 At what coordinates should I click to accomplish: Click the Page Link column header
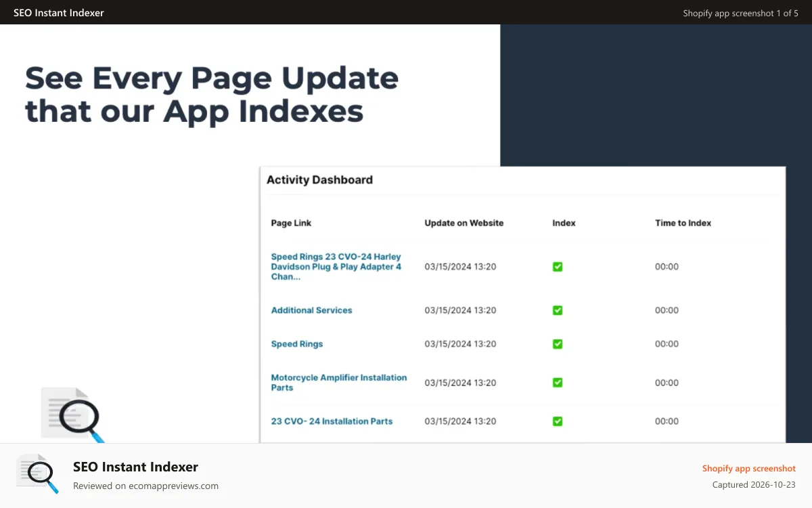291,223
